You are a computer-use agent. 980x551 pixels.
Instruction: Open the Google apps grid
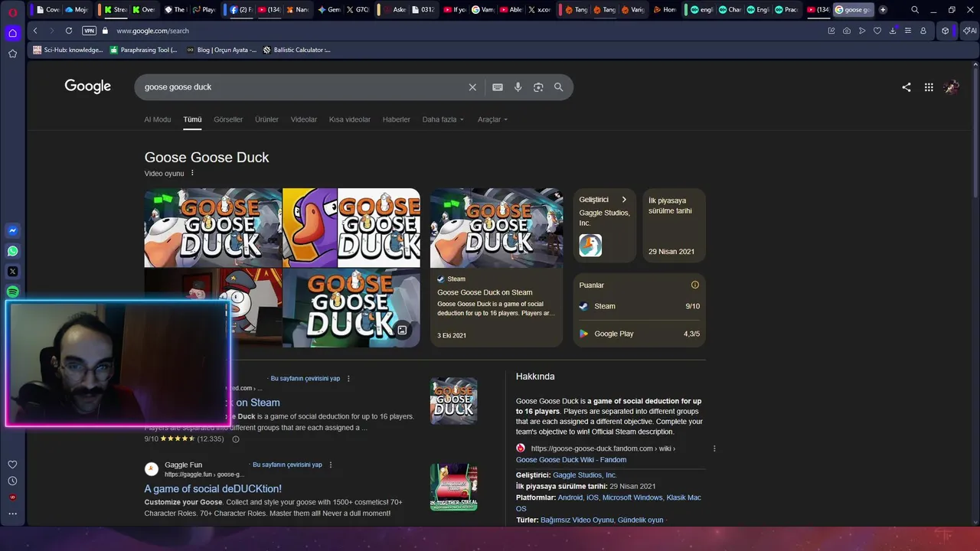(929, 87)
